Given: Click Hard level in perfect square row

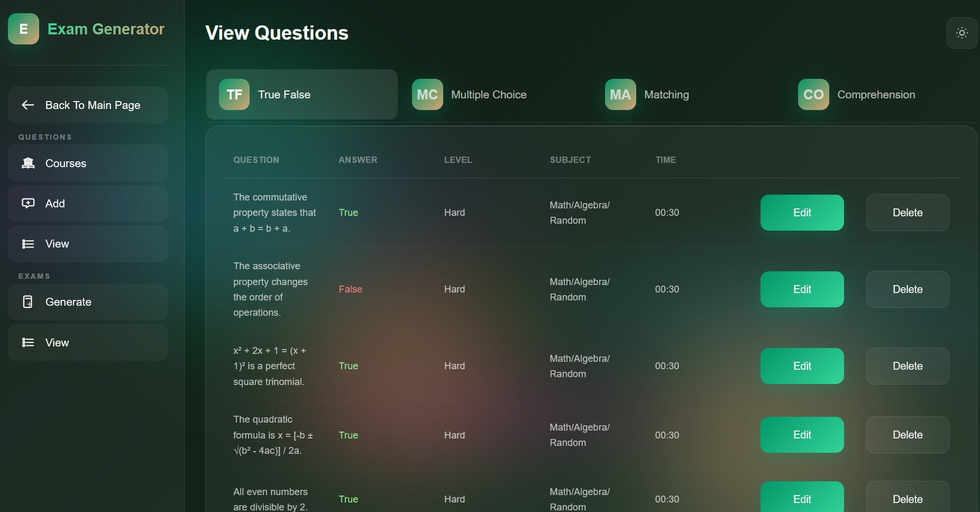Looking at the screenshot, I should coord(454,366).
